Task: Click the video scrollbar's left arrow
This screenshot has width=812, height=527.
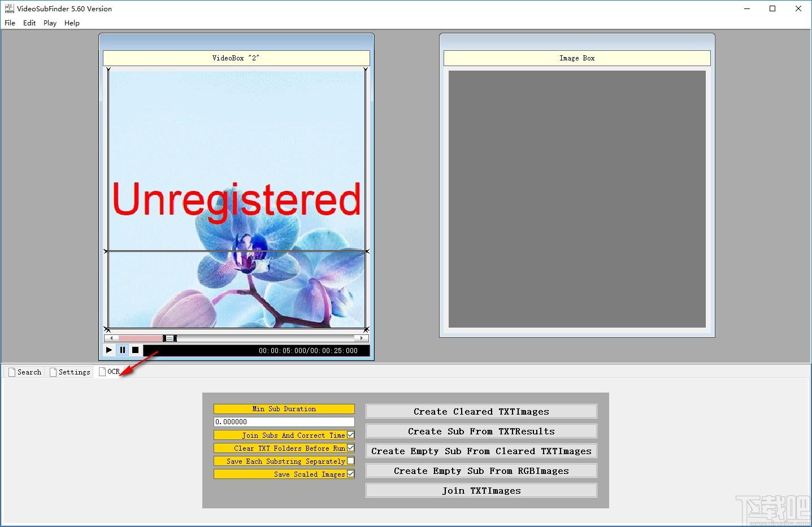Action: pyautogui.click(x=111, y=338)
